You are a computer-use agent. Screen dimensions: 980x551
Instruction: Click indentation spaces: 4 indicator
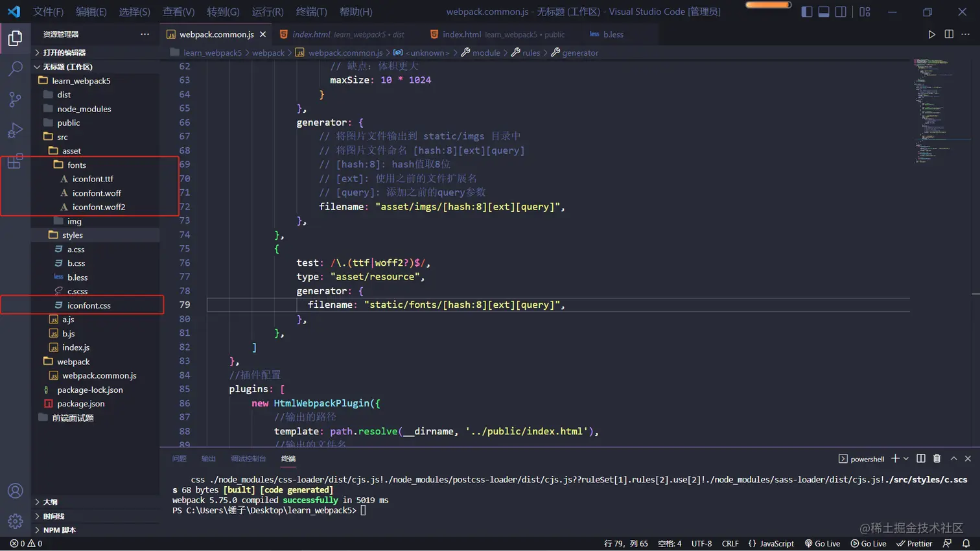670,543
